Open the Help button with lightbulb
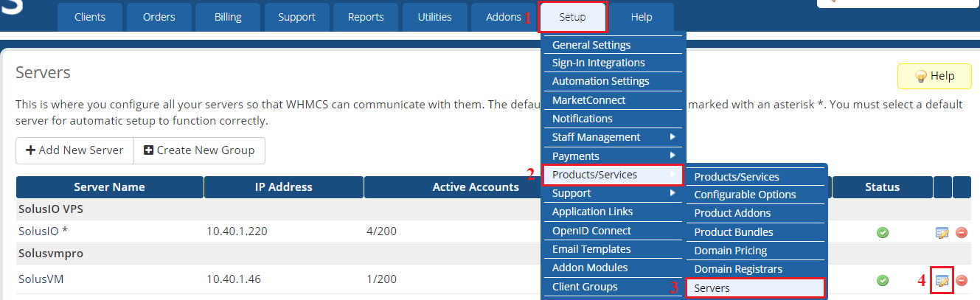980x300 pixels. pyautogui.click(x=934, y=76)
